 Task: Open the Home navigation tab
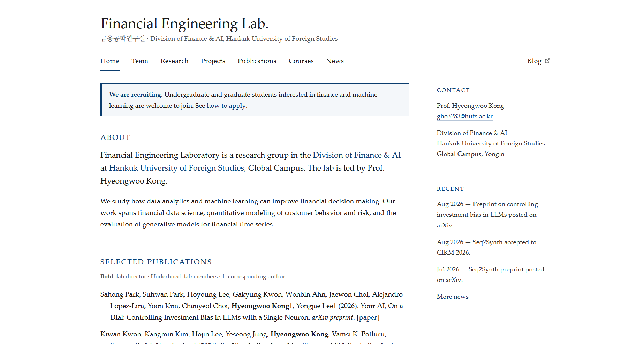[x=110, y=61]
